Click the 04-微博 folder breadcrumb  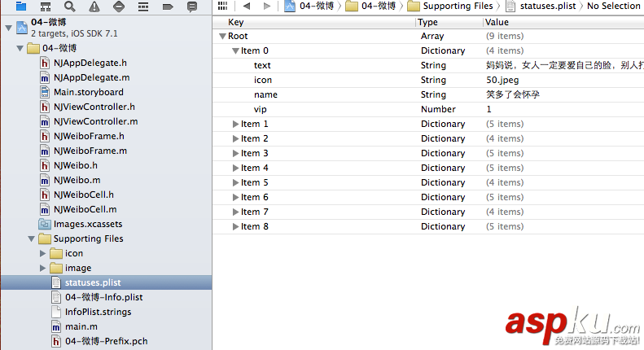370,6
